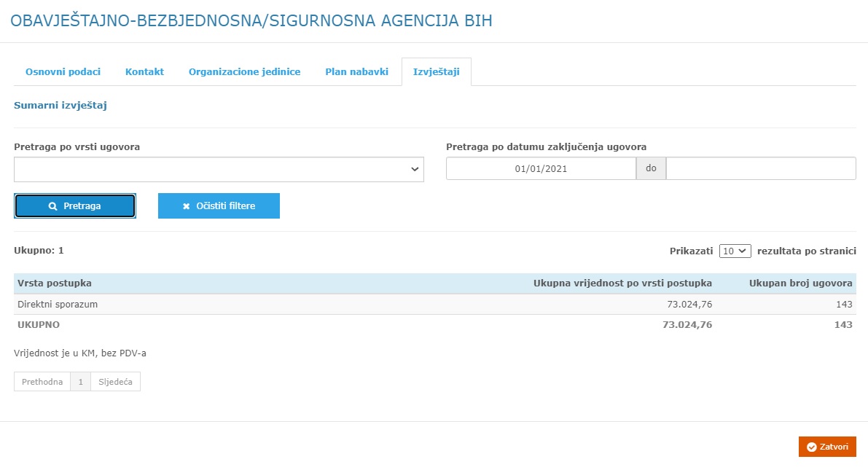The width and height of the screenshot is (868, 470).
Task: Click the Ukupan broj ugovora header
Action: 800,283
